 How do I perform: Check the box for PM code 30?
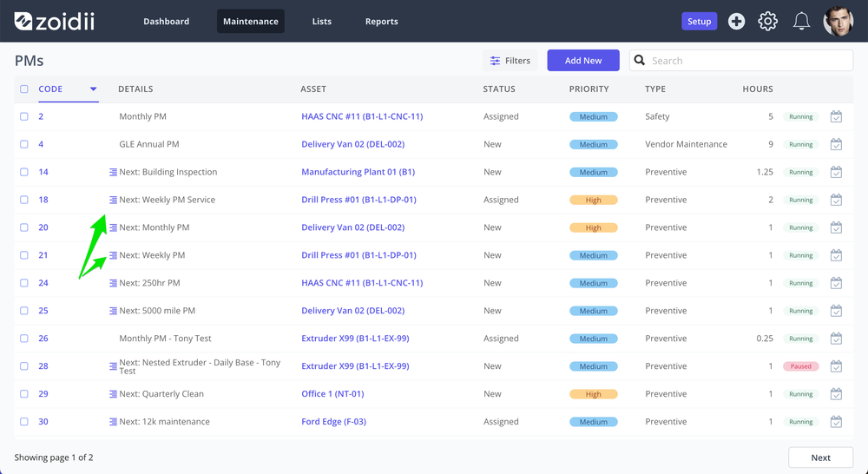point(23,421)
